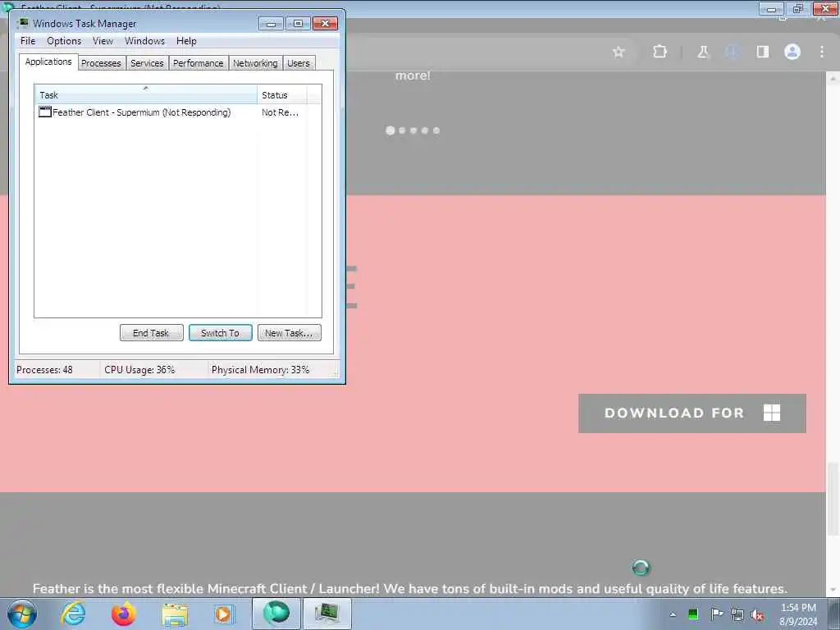Switch to the Applications tab
The height and width of the screenshot is (630, 840).
[x=48, y=62]
